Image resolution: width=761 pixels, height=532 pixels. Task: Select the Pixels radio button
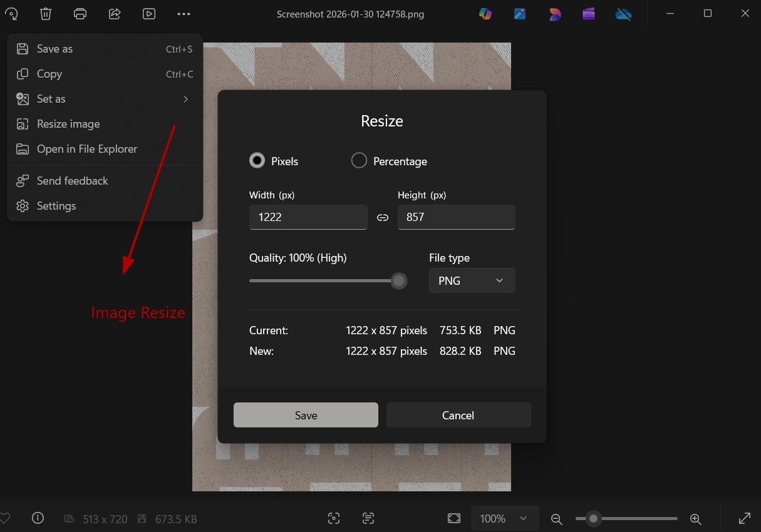[257, 161]
